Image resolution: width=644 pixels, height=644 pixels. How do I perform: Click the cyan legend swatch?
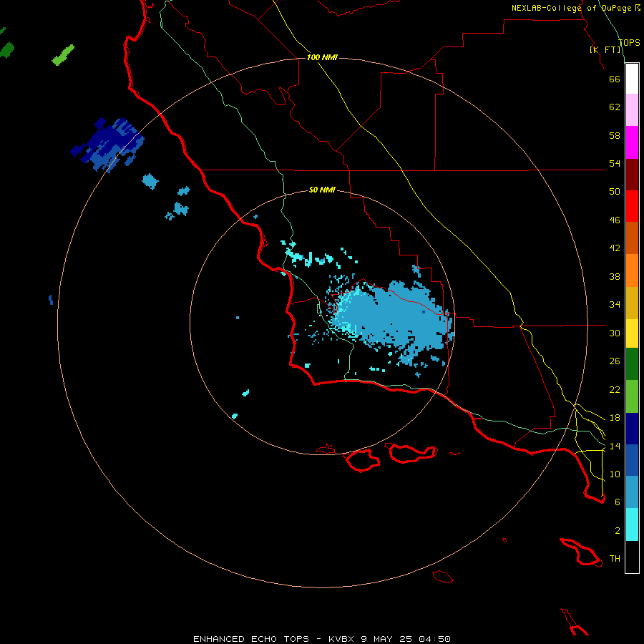pyautogui.click(x=632, y=525)
